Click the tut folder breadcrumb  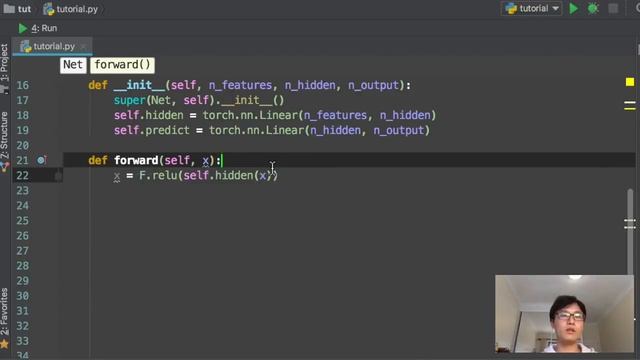17,9
